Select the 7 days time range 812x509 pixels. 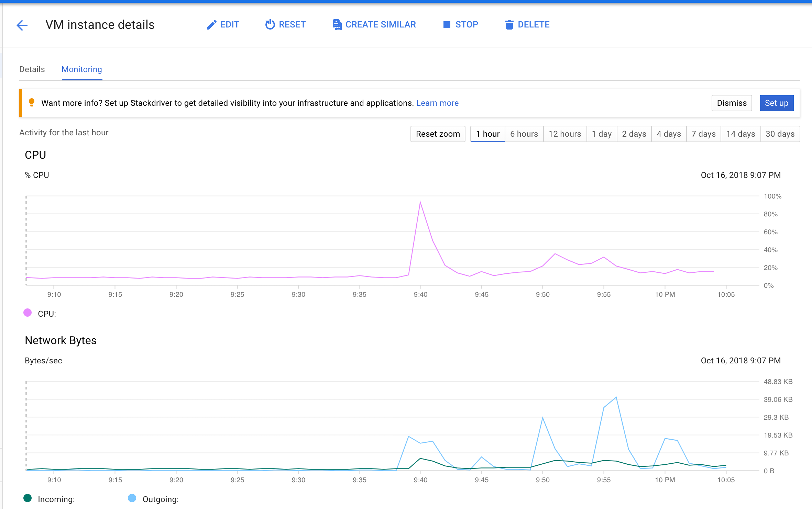[x=703, y=134]
